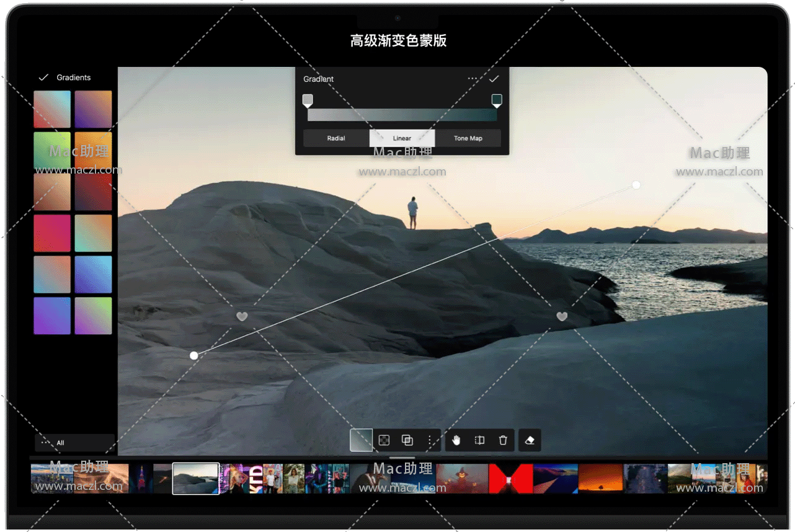Click the gradient preview square in toolbar
This screenshot has width=795, height=532.
[362, 440]
